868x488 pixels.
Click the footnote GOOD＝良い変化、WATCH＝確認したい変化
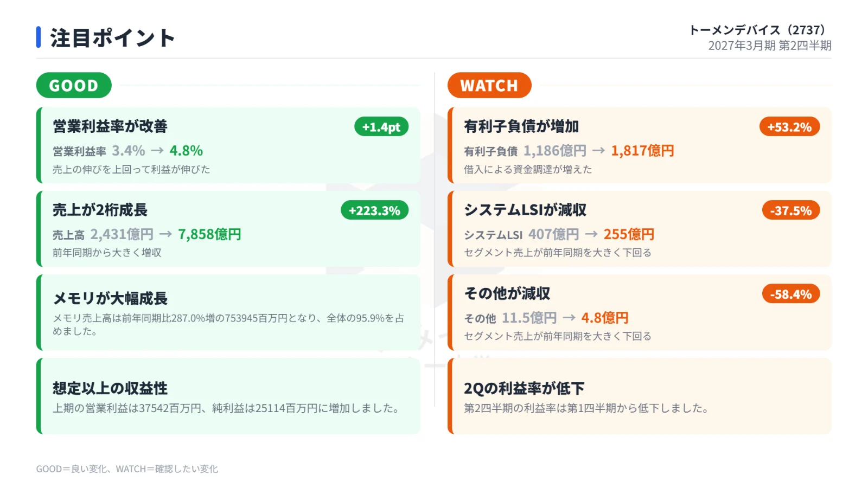click(127, 468)
